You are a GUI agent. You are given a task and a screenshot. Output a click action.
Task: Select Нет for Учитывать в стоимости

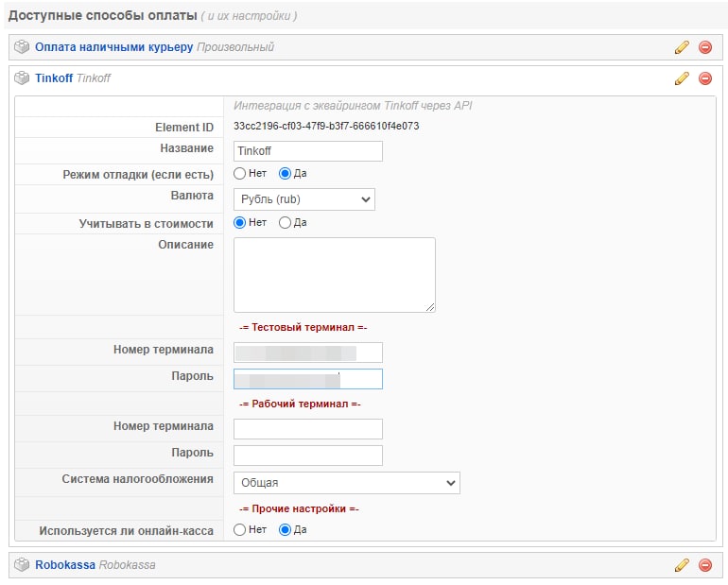[x=239, y=223]
